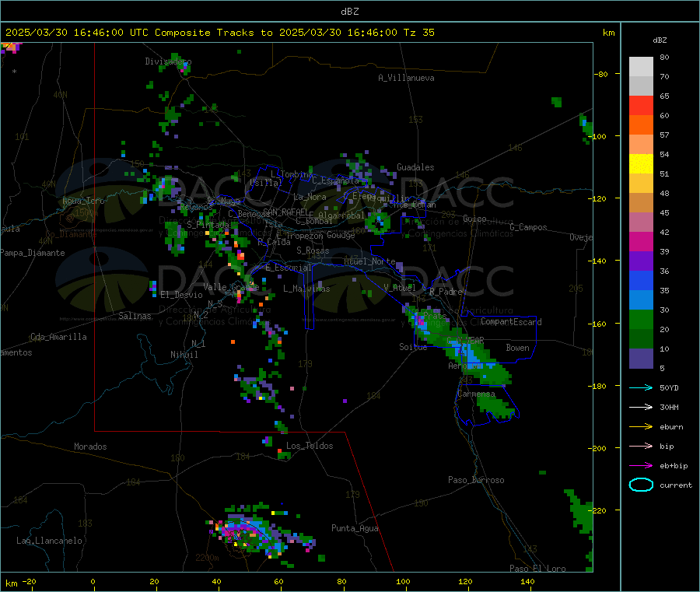Click the 'Bowen' map label
This screenshot has width=700, height=592.
pyautogui.click(x=517, y=348)
